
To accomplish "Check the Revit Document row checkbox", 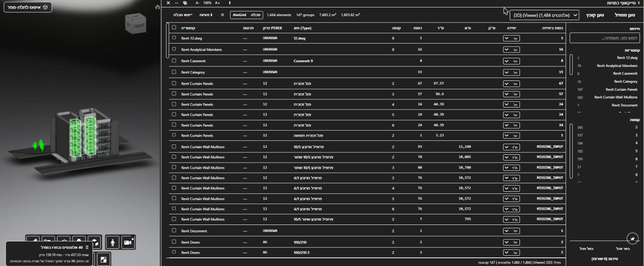I will [174, 231].
